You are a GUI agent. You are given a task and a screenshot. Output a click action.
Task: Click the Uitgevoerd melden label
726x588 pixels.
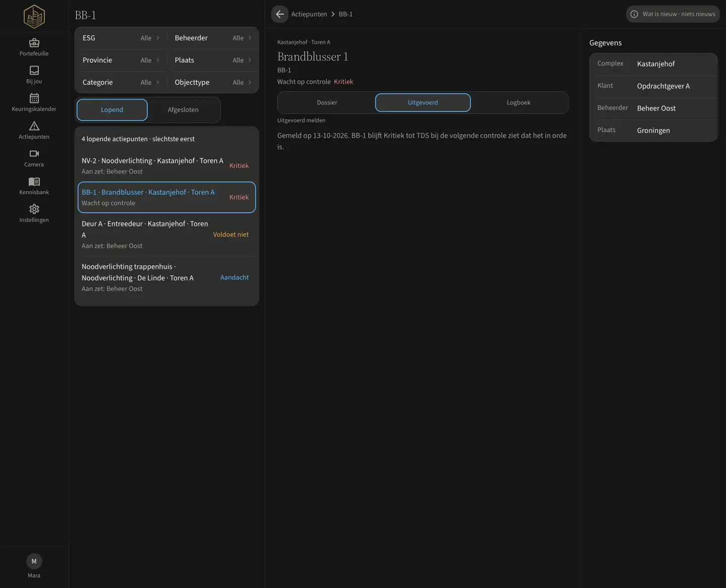(301, 121)
